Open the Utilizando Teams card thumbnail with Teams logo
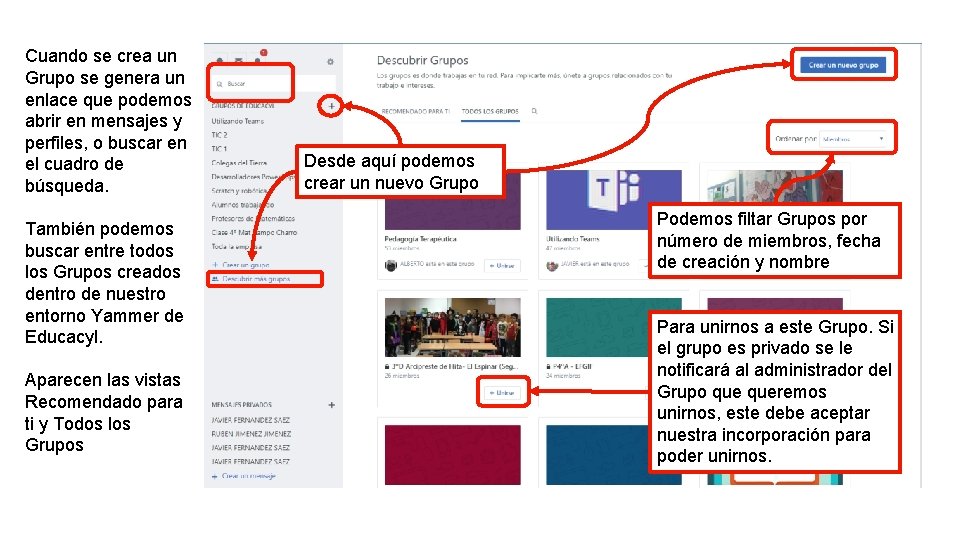The height and width of the screenshot is (540, 960). [613, 200]
